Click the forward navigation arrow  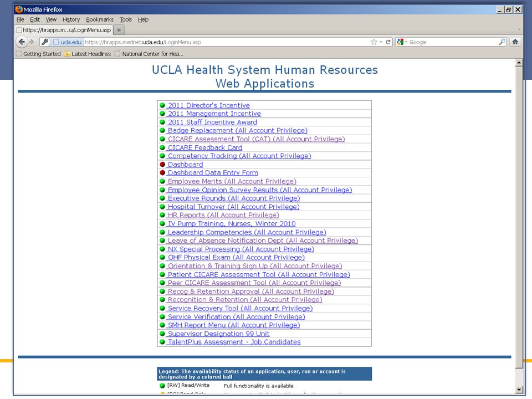[x=32, y=42]
